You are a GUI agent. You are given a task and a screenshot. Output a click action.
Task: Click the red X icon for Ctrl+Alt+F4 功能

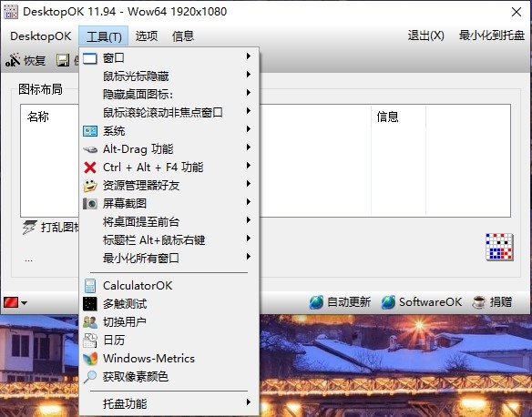[90, 168]
